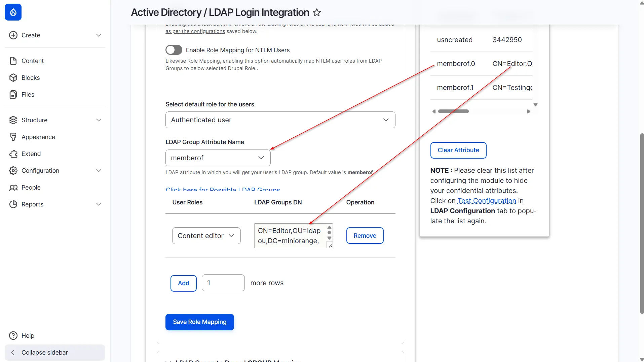Expand the Structure menu chevron
The image size is (644, 362).
99,120
